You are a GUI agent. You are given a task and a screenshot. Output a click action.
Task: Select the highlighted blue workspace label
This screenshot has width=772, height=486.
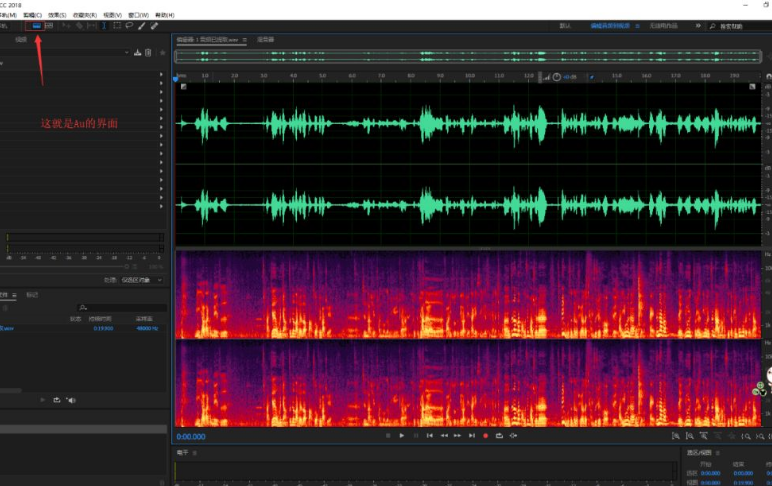click(610, 26)
